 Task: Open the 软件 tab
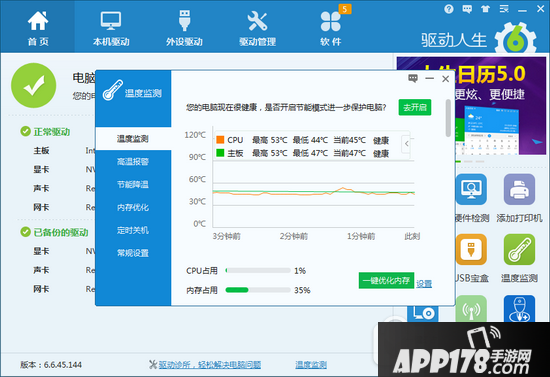tap(330, 28)
